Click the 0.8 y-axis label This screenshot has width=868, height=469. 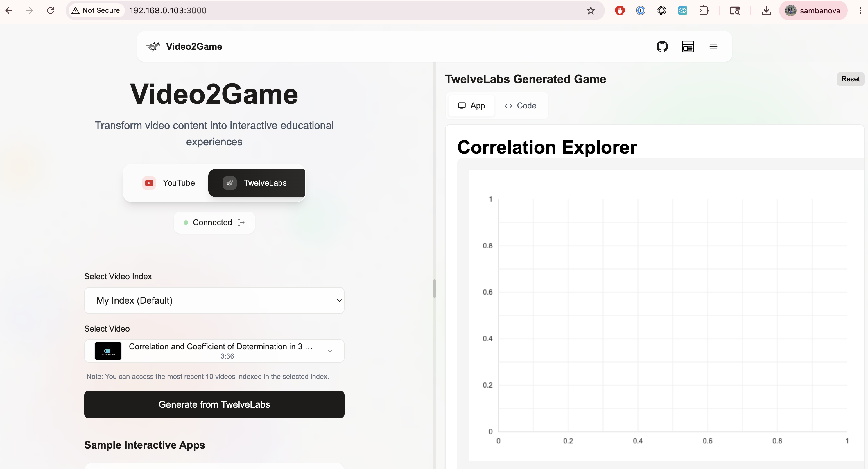487,246
